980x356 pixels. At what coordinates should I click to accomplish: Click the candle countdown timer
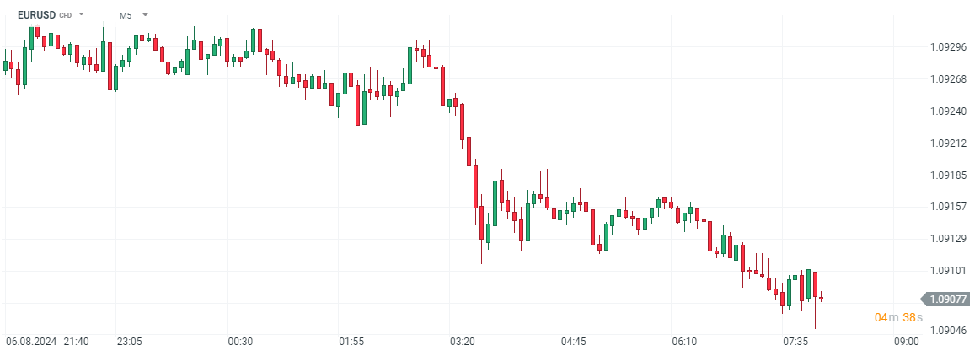898,318
